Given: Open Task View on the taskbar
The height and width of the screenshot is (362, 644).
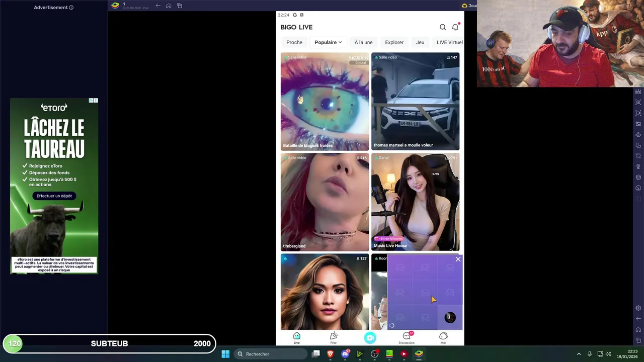Looking at the screenshot, I should [x=315, y=354].
